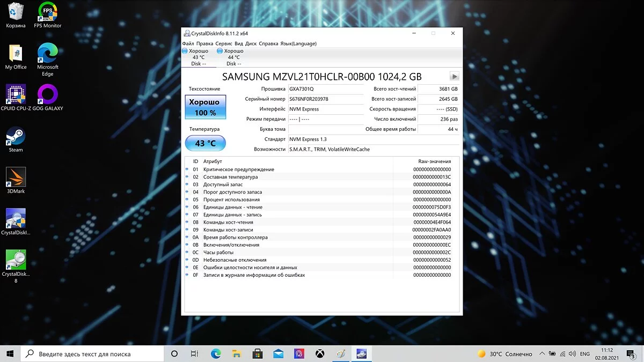Viewport: 644px width, 362px height.
Task: Click the CrystalDiskInfo title bar app icon
Action: (187, 33)
